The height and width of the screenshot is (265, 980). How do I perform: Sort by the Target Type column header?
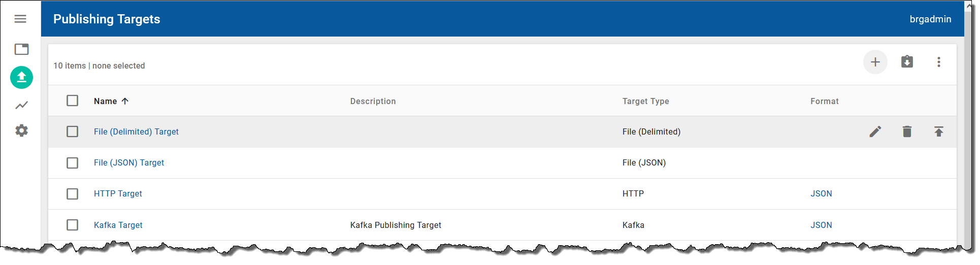[645, 102]
